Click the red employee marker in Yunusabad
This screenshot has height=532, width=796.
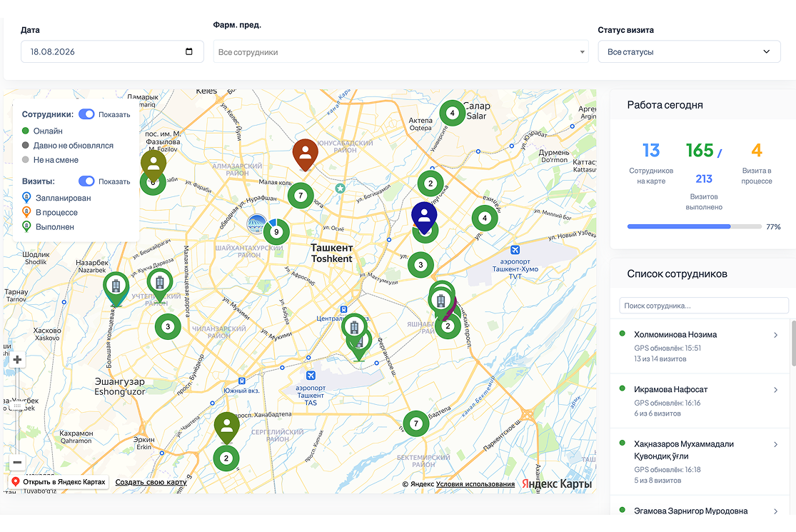(x=305, y=154)
